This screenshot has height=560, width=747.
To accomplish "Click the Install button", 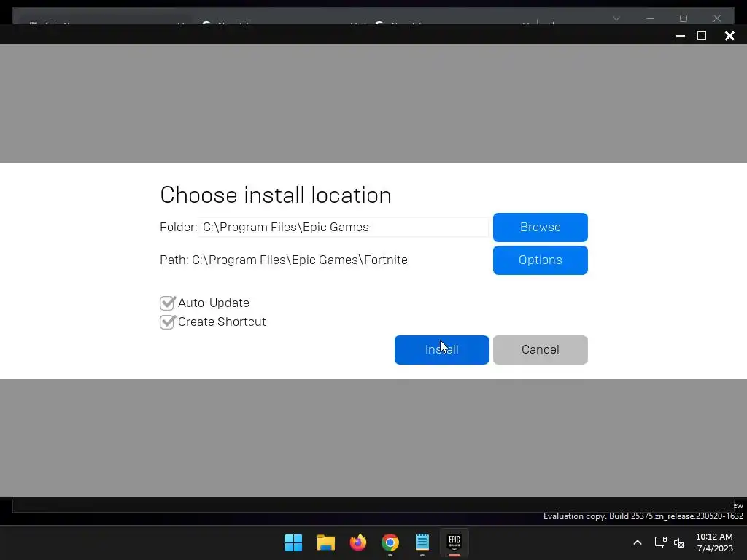I will point(441,349).
